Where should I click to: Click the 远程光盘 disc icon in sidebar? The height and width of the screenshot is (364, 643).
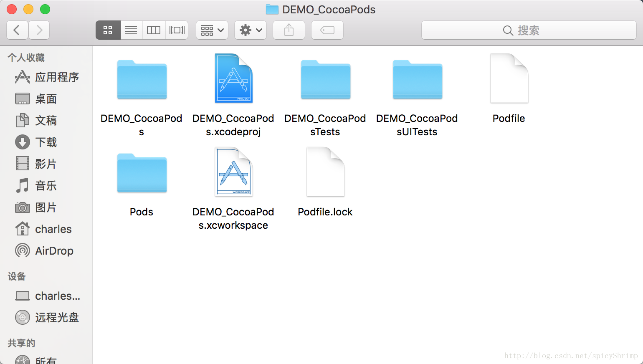(x=23, y=318)
